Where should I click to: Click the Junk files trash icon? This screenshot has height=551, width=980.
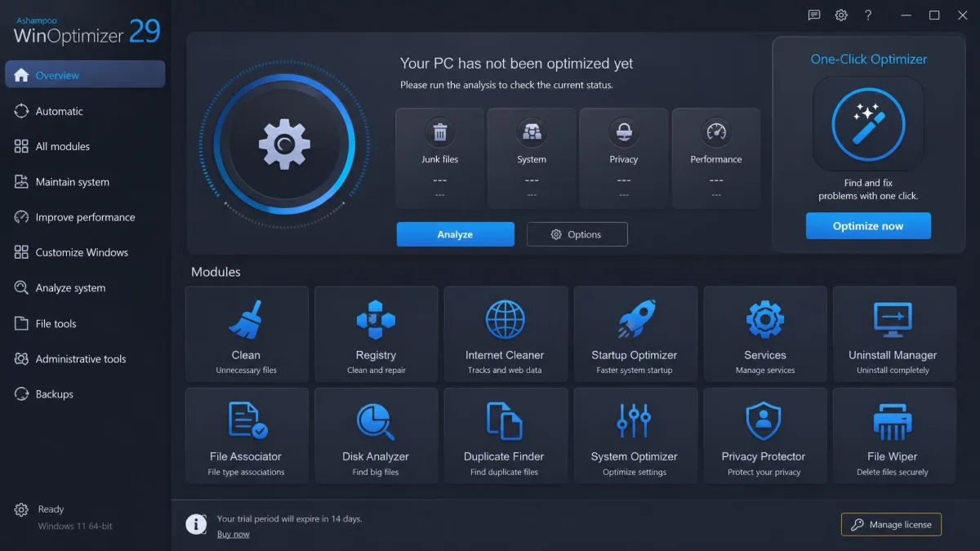pos(440,132)
